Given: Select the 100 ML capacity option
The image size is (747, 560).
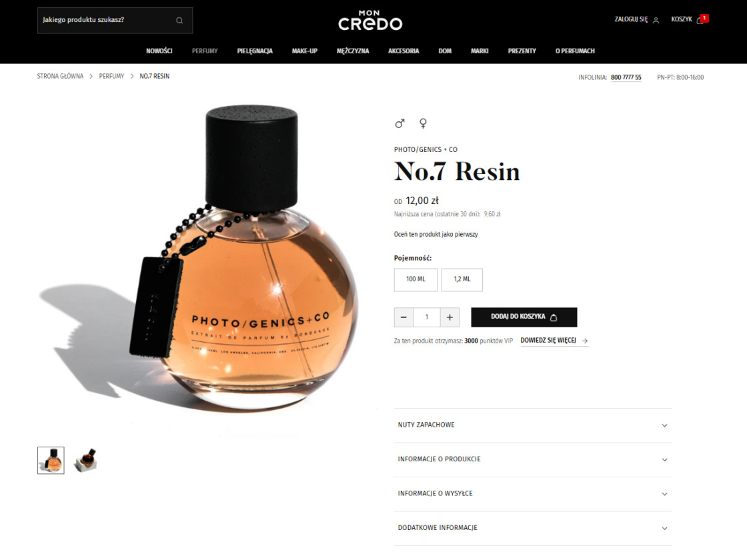Looking at the screenshot, I should point(416,279).
